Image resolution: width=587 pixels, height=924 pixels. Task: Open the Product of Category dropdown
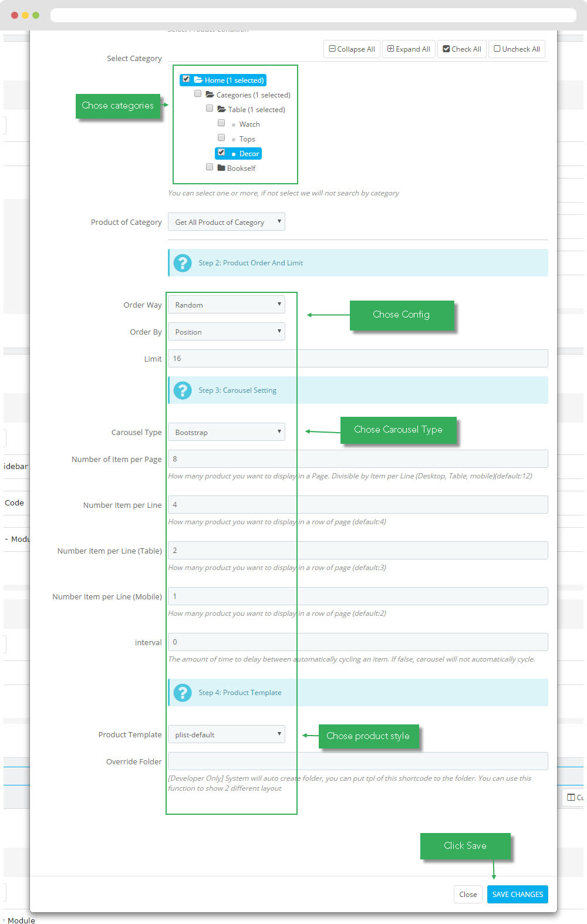click(x=227, y=222)
